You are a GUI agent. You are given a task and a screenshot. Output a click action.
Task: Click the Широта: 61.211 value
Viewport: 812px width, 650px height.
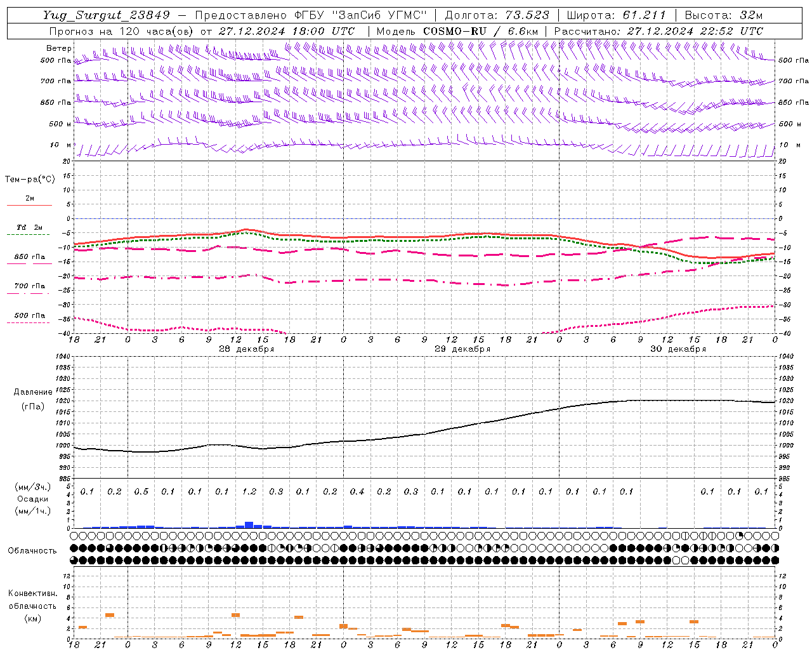click(616, 15)
